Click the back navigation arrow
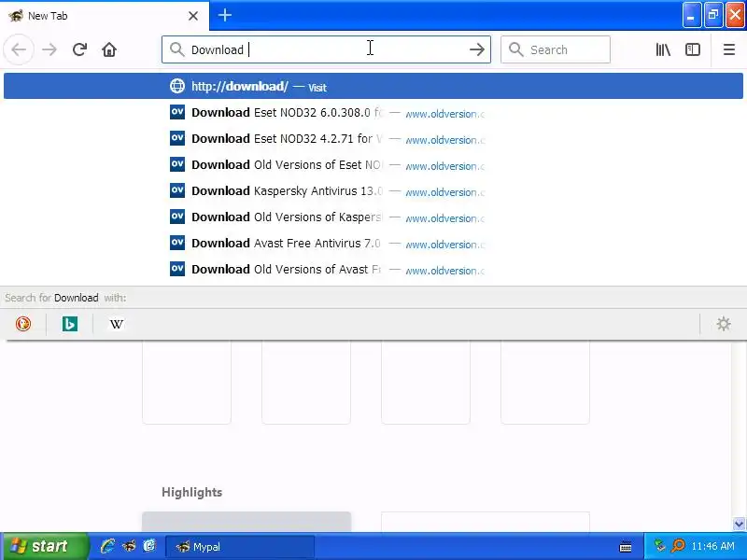This screenshot has width=747, height=560. 19,49
